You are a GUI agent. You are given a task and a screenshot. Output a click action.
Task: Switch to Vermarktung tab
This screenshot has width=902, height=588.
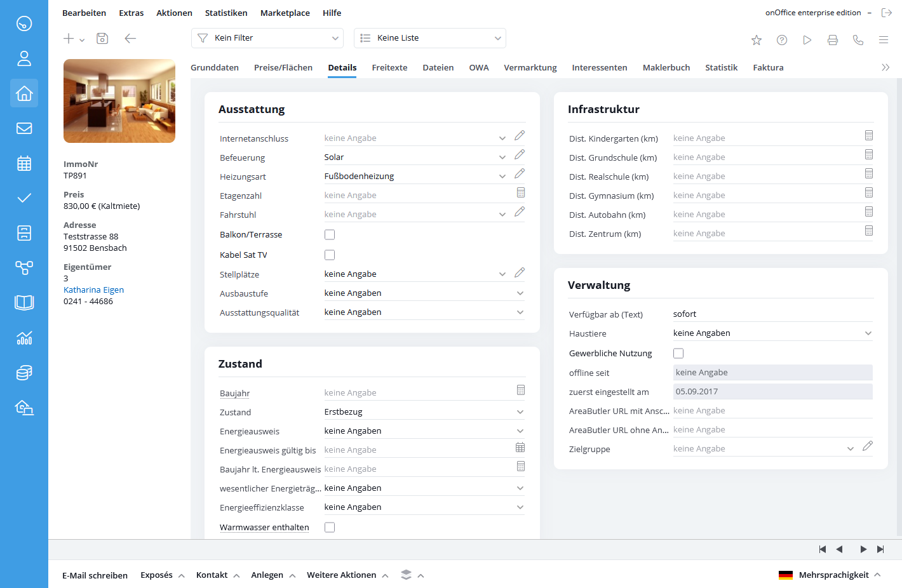tap(530, 68)
